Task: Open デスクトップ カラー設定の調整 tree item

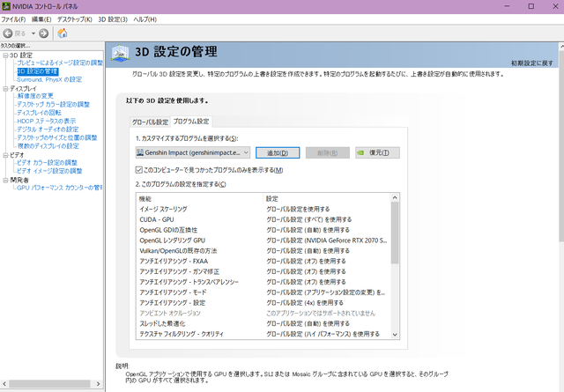Action: click(53, 104)
